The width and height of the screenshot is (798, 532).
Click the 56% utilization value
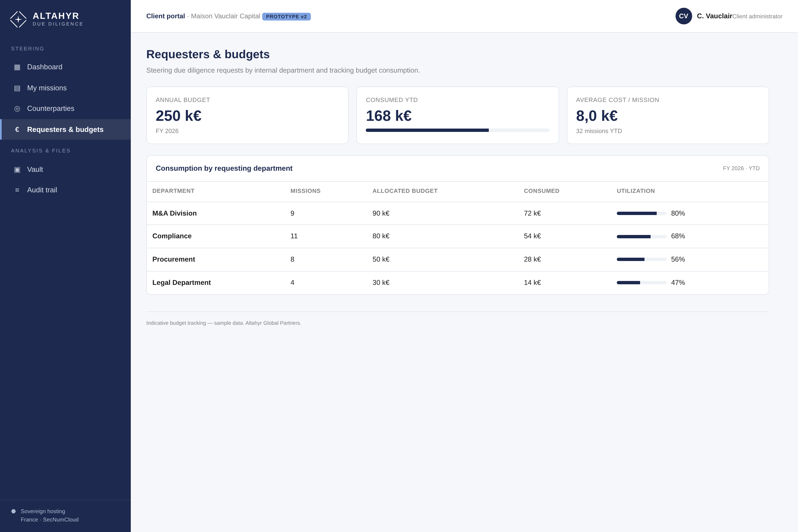[678, 259]
